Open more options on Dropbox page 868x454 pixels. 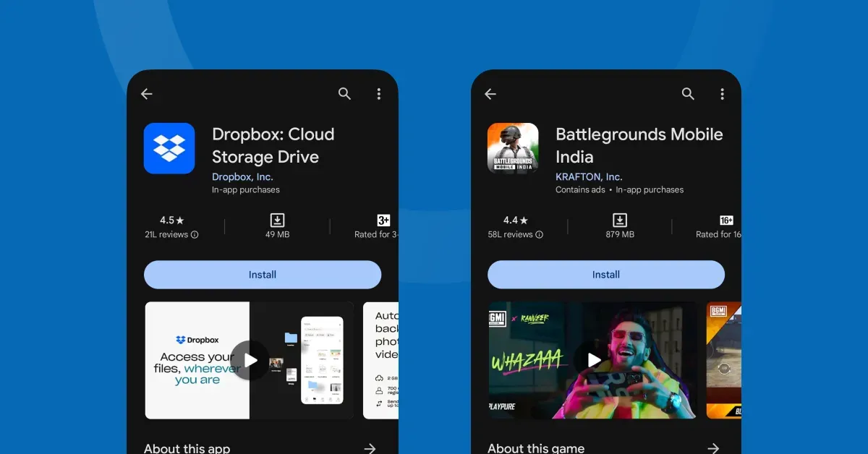[378, 94]
